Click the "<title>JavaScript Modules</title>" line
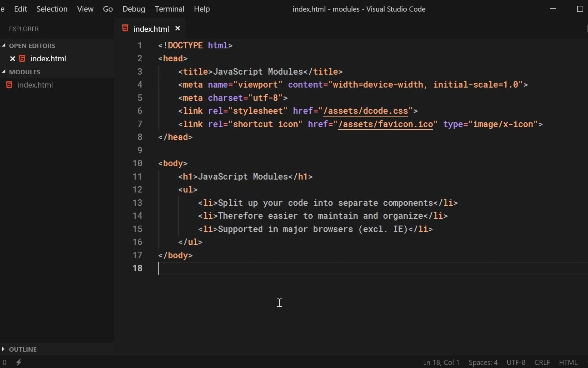Screen dimensions: 588x368 [260, 72]
